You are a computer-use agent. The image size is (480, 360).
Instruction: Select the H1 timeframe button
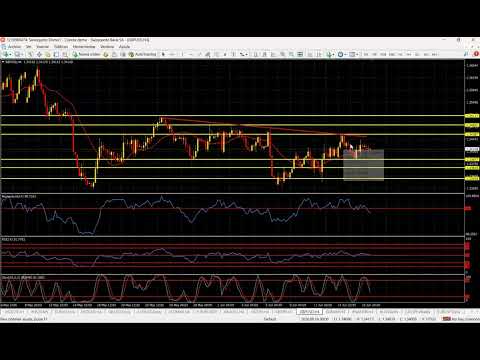coord(400,54)
